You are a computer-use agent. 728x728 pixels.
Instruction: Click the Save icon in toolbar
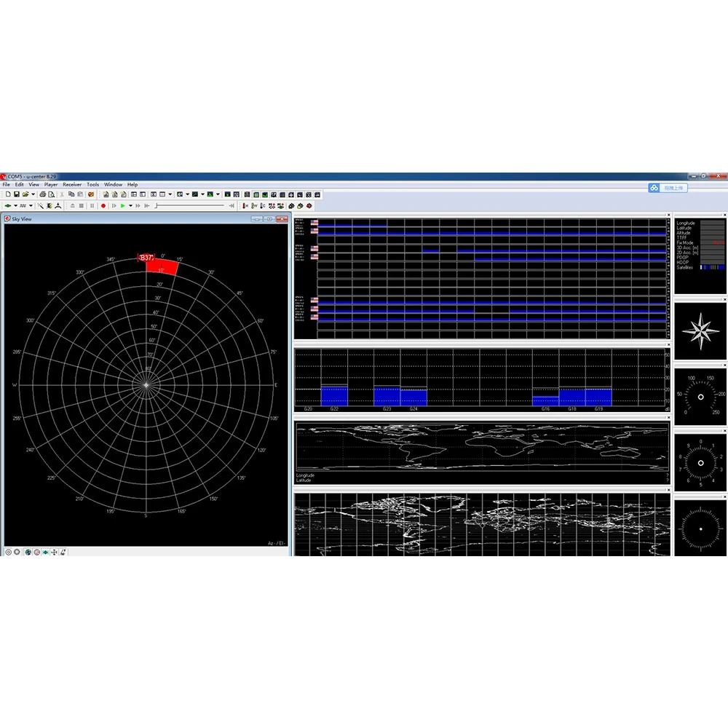(x=17, y=194)
